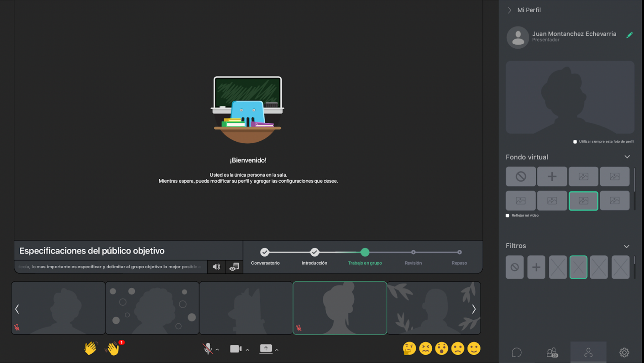
Task: Collapse the Filtros section chevron
Action: 626,246
